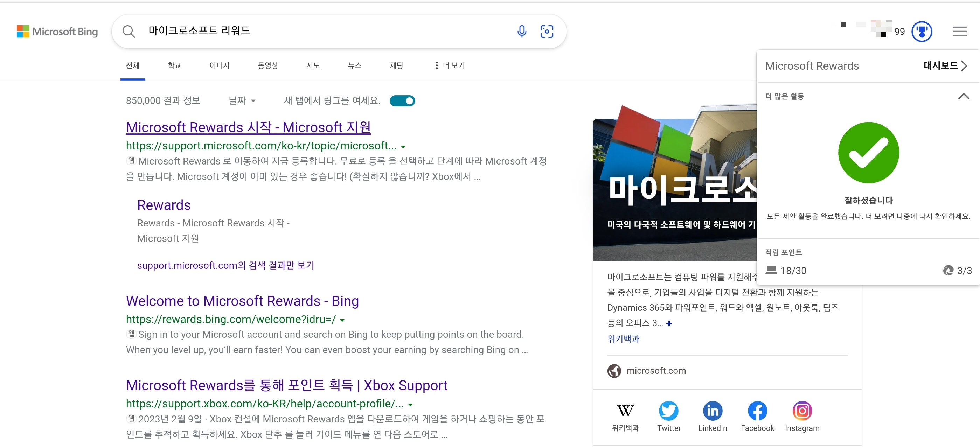Screen dimensions: 980x447
Task: Open the LinkedIn profile icon
Action: coord(712,411)
